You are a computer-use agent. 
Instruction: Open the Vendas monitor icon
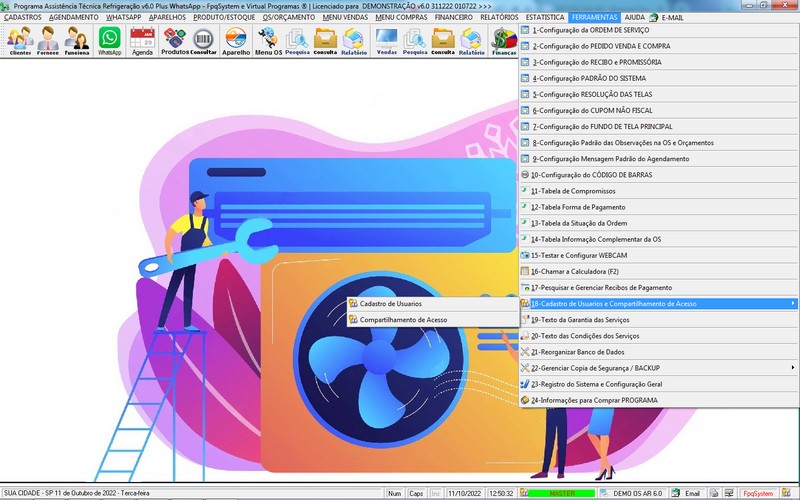(386, 41)
